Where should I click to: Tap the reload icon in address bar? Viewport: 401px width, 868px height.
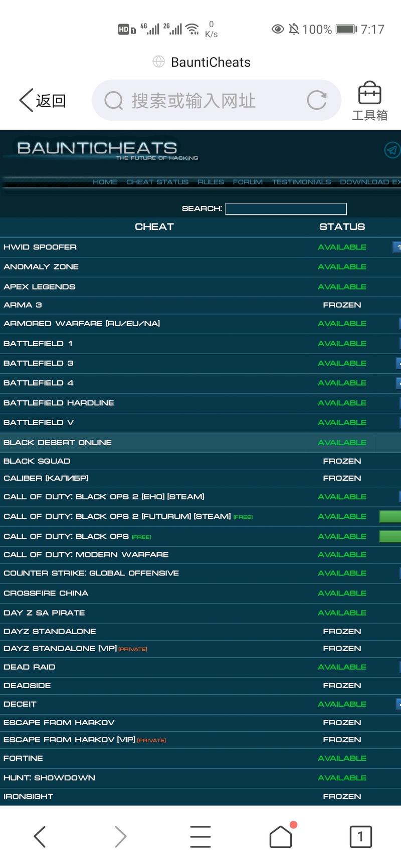317,100
